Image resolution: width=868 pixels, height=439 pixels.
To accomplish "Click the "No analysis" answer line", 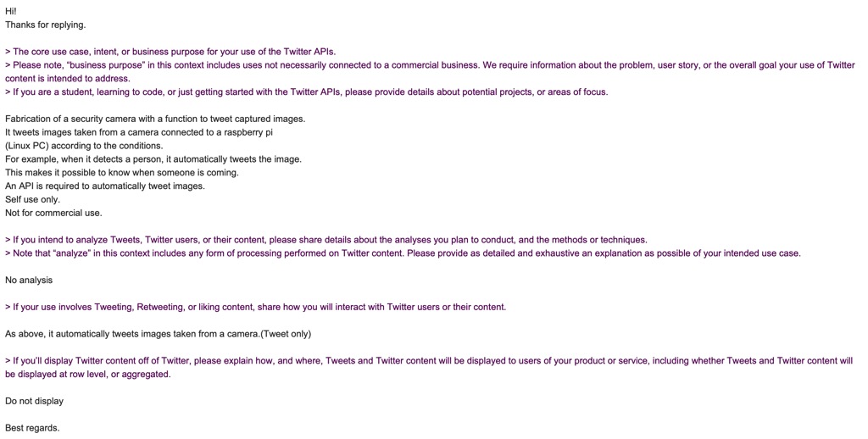I will click(x=29, y=280).
